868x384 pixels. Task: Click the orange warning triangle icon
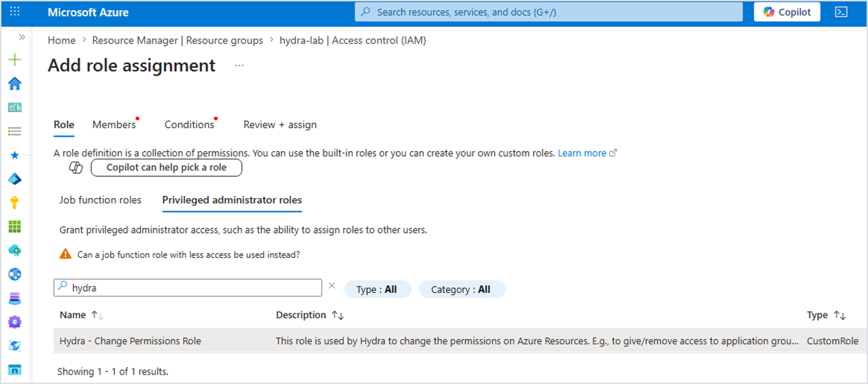coord(65,254)
